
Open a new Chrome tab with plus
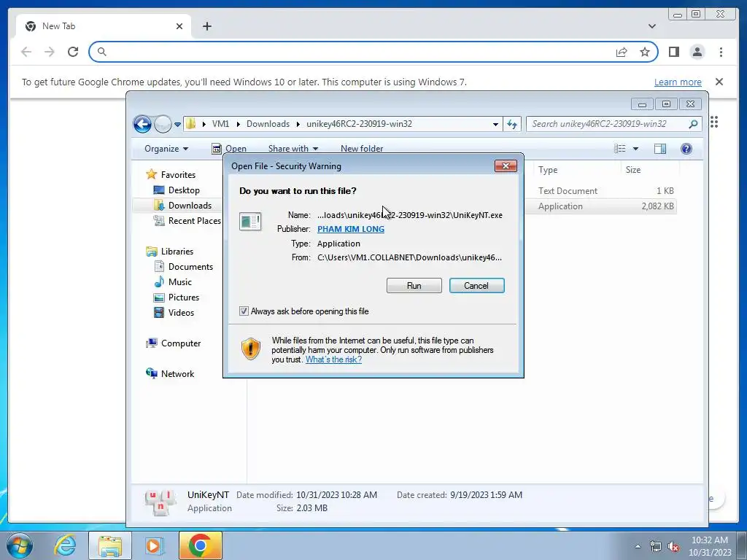pos(206,26)
